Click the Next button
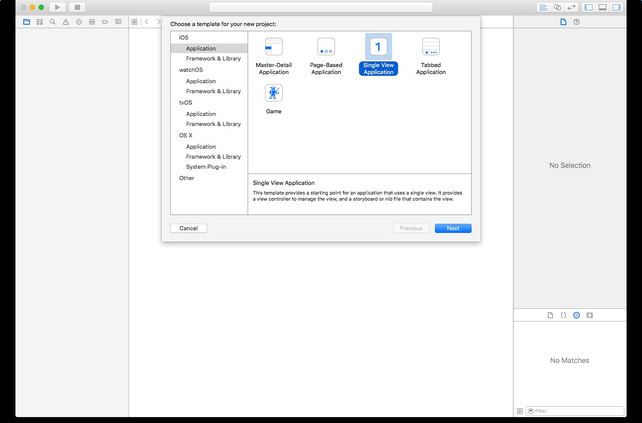The width and height of the screenshot is (642, 423). click(453, 228)
